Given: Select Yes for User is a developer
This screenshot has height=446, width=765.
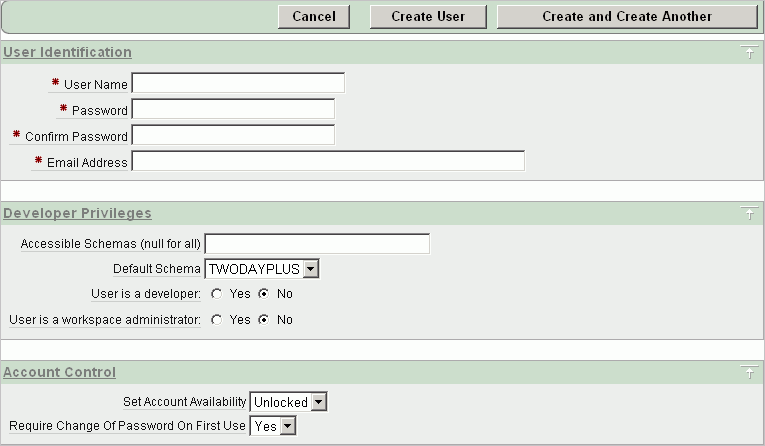Looking at the screenshot, I should [x=216, y=294].
